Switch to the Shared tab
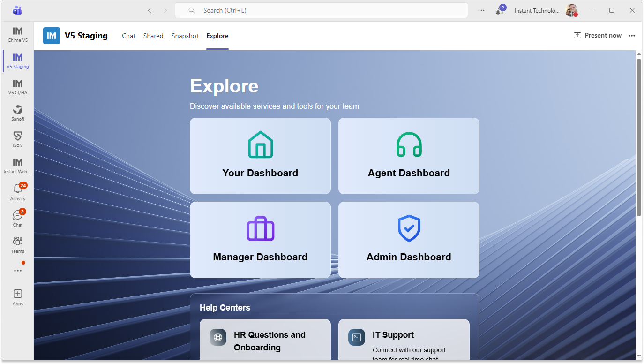Screen dimensions: 644x364 (x=153, y=36)
